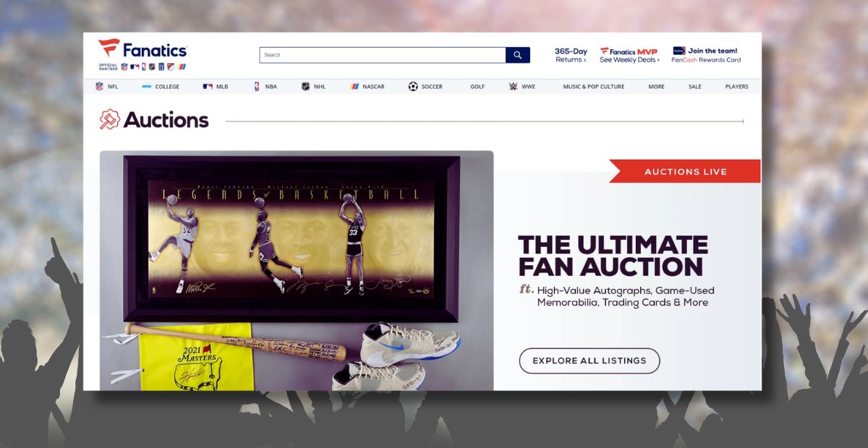This screenshot has width=868, height=448.
Task: Click the Auctions gavel icon
Action: click(x=109, y=119)
